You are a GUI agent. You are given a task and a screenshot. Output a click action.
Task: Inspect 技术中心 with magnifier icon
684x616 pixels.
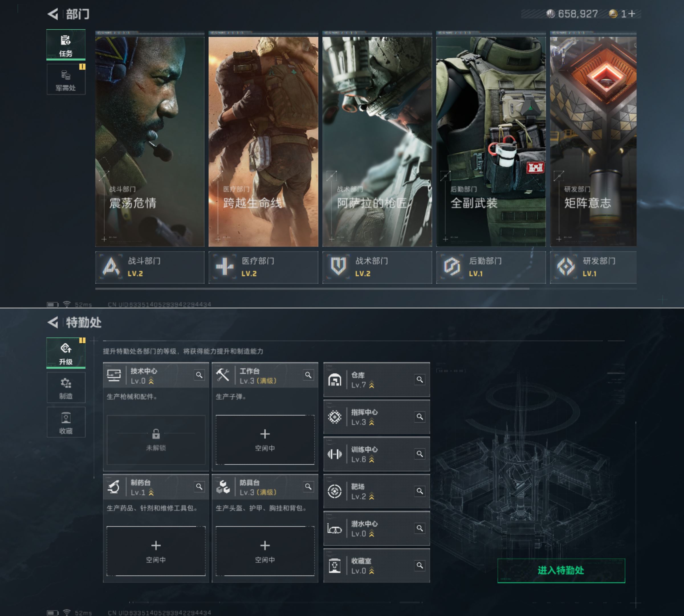click(199, 375)
